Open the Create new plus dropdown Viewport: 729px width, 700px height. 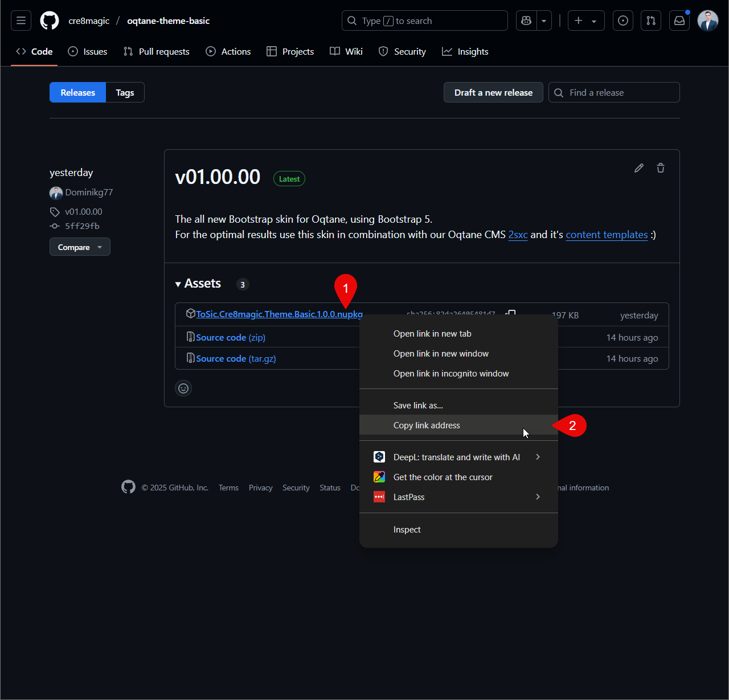point(586,21)
